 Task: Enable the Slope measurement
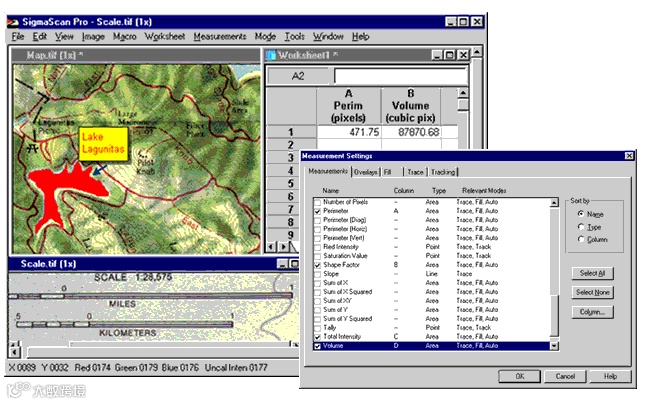[317, 274]
